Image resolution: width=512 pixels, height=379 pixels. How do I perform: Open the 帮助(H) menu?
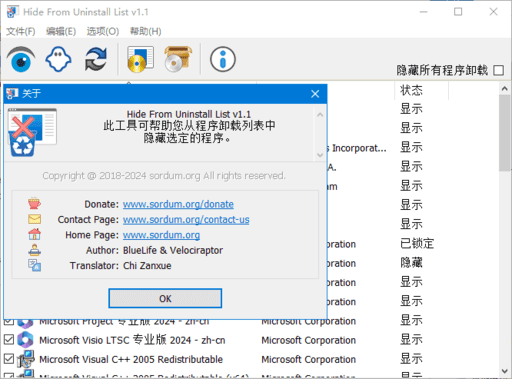coord(146,31)
